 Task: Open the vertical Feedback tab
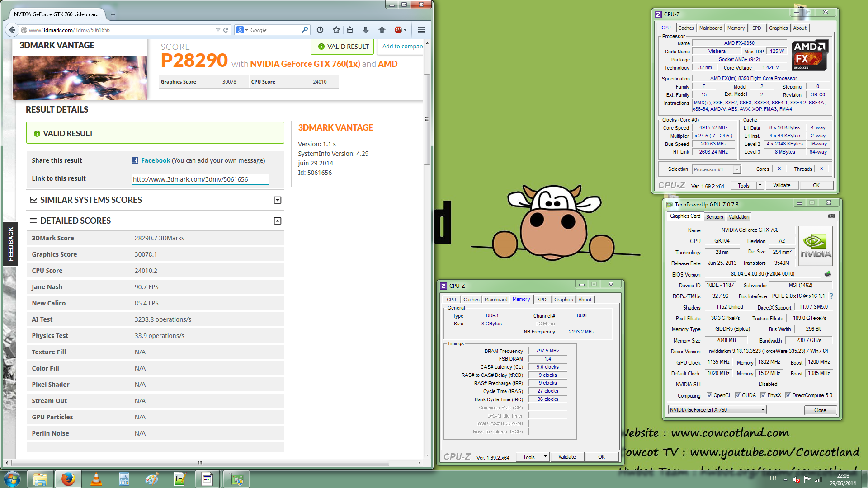pos(11,244)
